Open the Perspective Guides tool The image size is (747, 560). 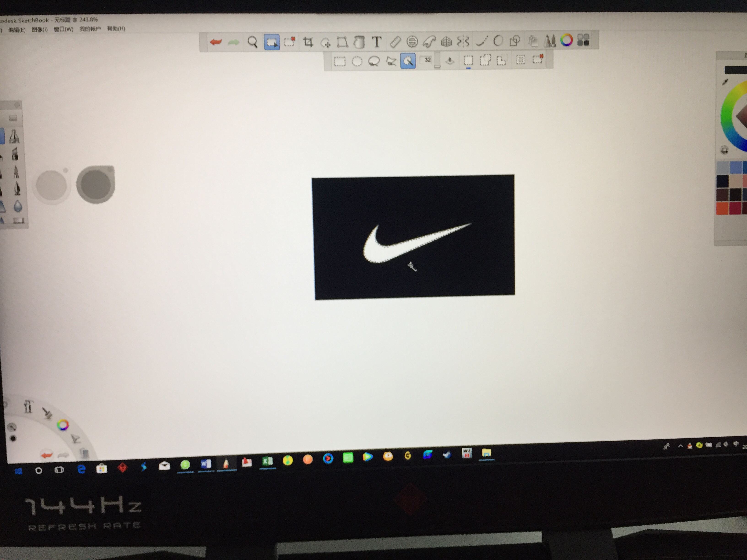click(x=446, y=41)
